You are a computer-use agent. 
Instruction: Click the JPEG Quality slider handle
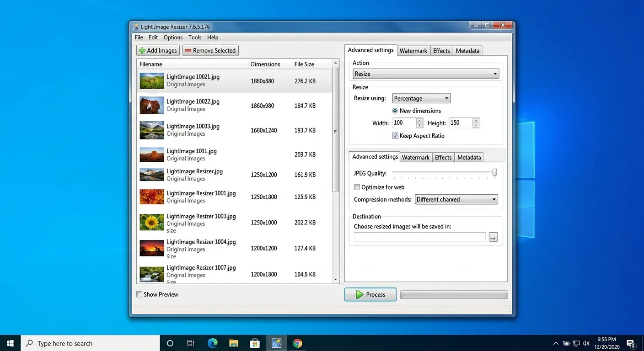coord(494,172)
